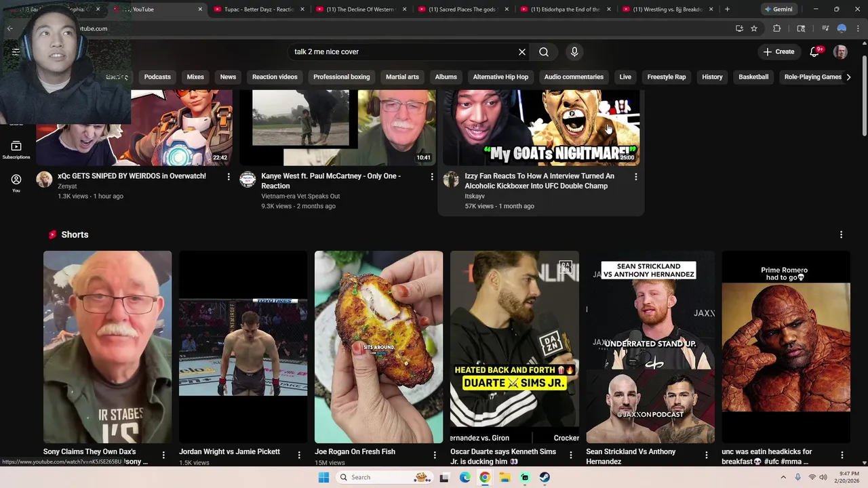Open more options for xQc video
Image resolution: width=868 pixels, height=488 pixels.
229,177
